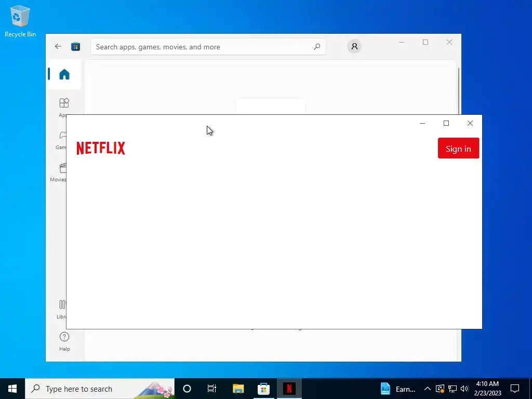Viewport: 532px width, 399px height.
Task: Click the Netflix Sign in button
Action: pos(458,148)
